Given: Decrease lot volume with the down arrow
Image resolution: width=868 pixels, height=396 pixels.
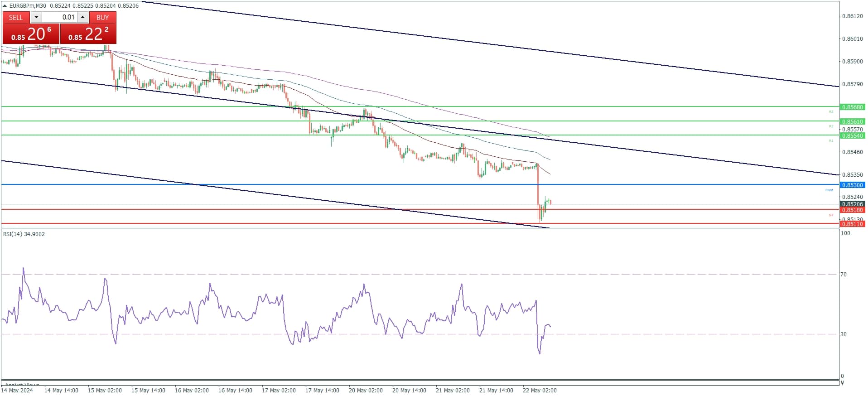Looking at the screenshot, I should (37, 17).
